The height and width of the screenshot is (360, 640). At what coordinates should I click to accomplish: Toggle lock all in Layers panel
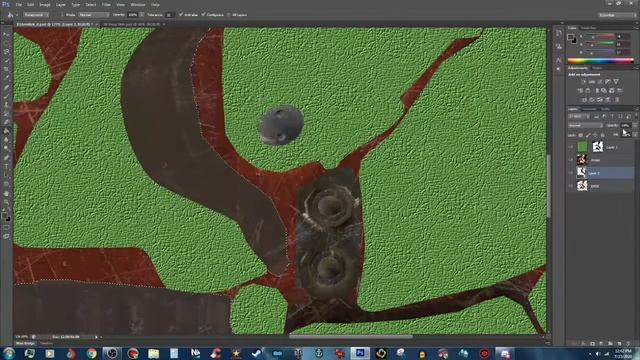(x=603, y=135)
